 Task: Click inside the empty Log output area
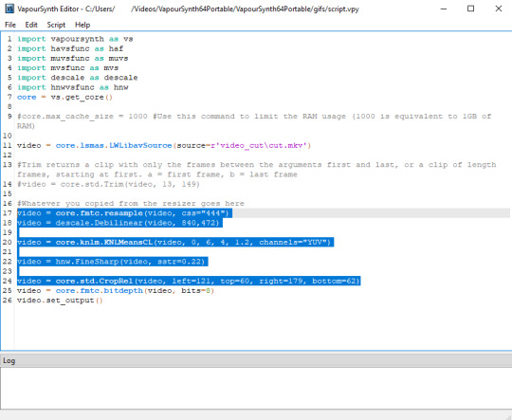256,388
